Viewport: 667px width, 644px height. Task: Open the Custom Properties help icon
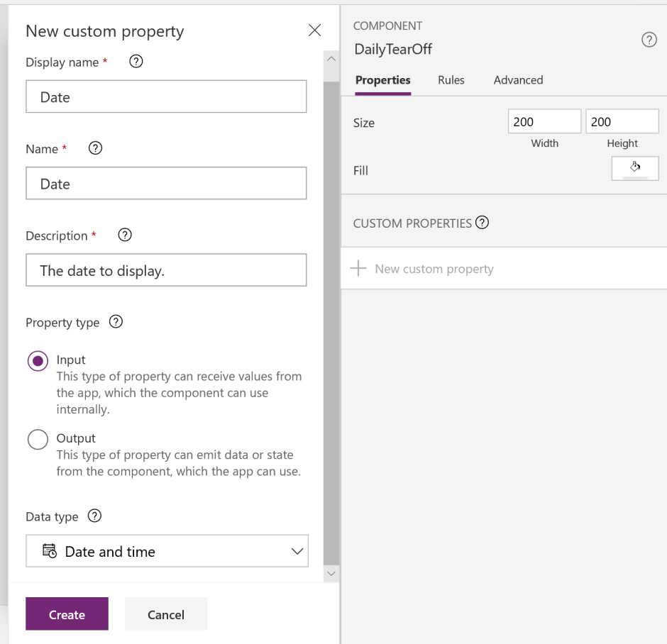482,223
